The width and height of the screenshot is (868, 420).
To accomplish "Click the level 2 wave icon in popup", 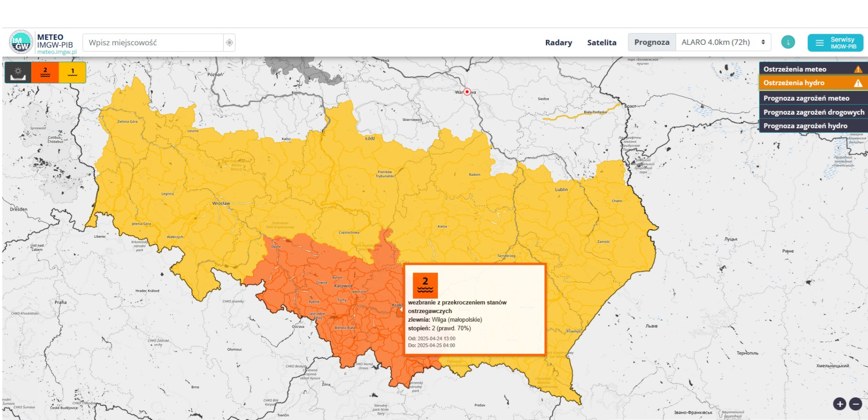I will (x=425, y=285).
